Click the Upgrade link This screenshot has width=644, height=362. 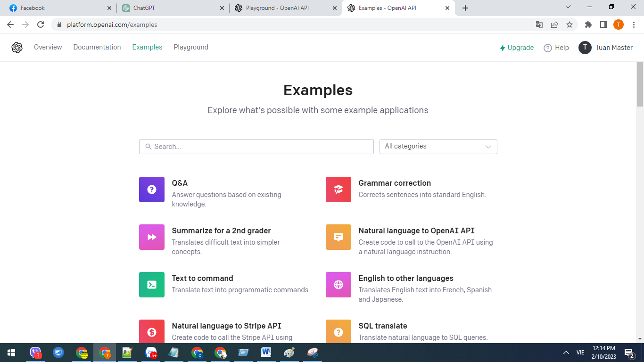tap(517, 48)
